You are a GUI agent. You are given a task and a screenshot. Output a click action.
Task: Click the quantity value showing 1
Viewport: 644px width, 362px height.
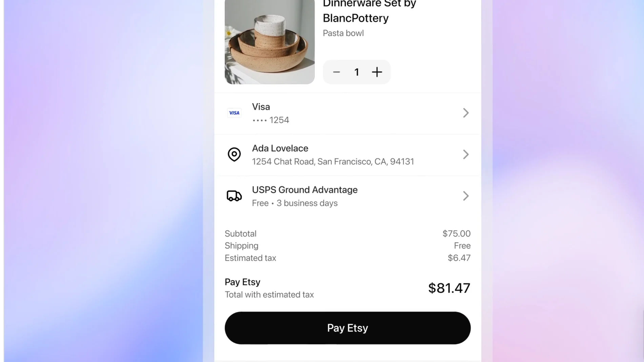[357, 72]
